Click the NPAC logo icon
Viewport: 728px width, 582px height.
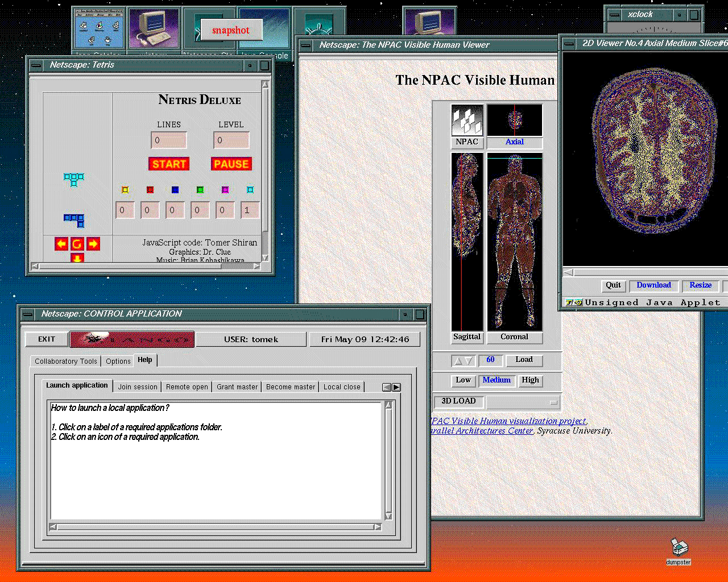(x=467, y=120)
